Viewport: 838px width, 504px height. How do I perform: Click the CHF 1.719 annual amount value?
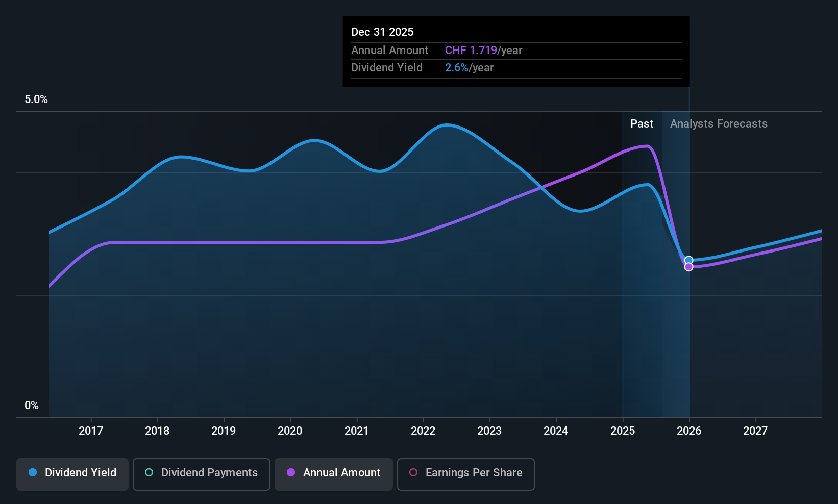coord(471,51)
